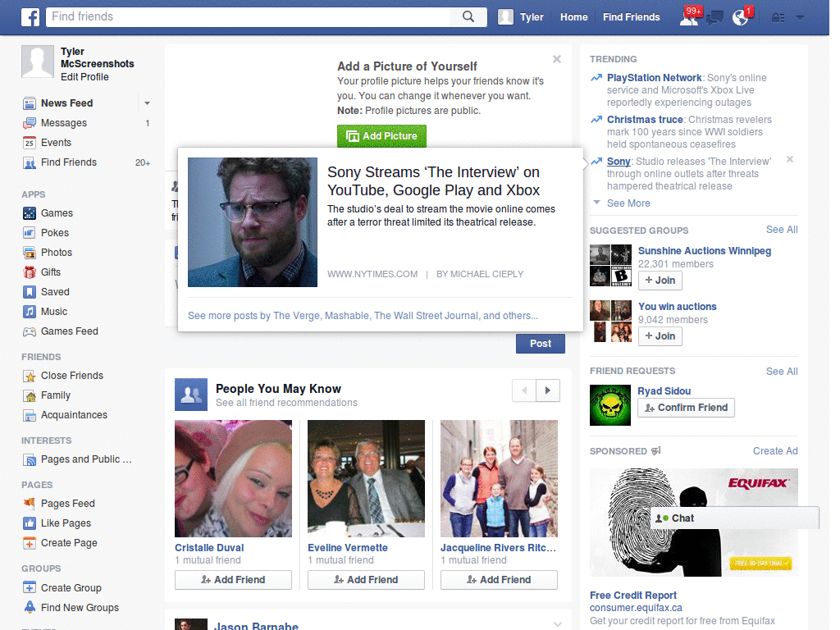Select News Feed in left sidebar

pyautogui.click(x=67, y=103)
